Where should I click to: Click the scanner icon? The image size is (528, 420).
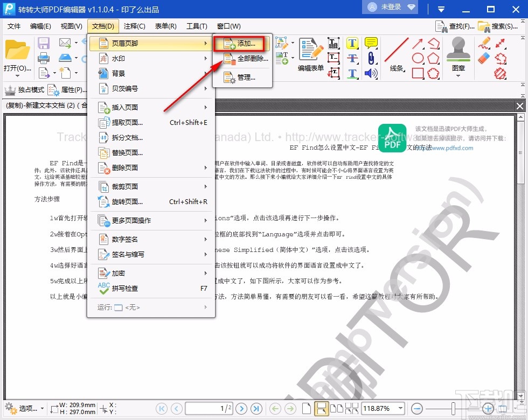[65, 58]
